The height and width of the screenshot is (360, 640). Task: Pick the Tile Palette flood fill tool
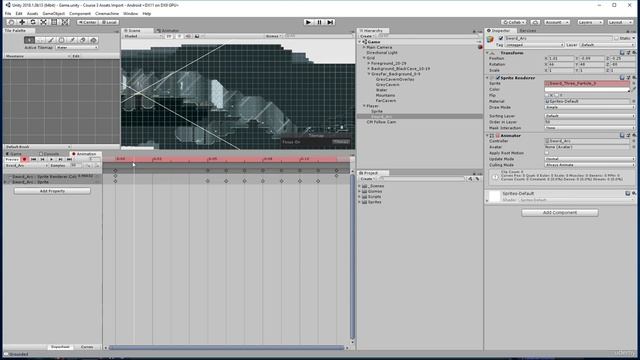click(93, 40)
